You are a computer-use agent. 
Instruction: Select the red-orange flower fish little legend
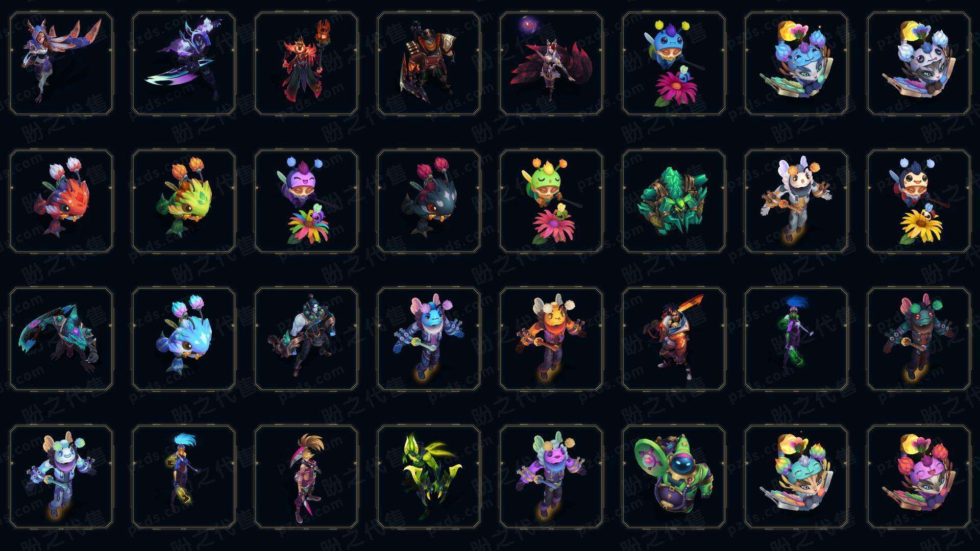[61, 201]
